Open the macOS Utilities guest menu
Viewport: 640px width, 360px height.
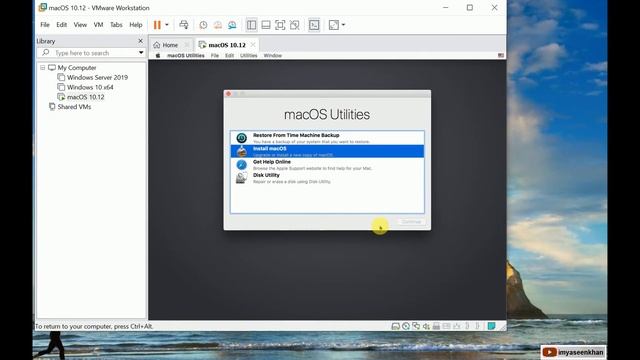pyautogui.click(x=186, y=56)
